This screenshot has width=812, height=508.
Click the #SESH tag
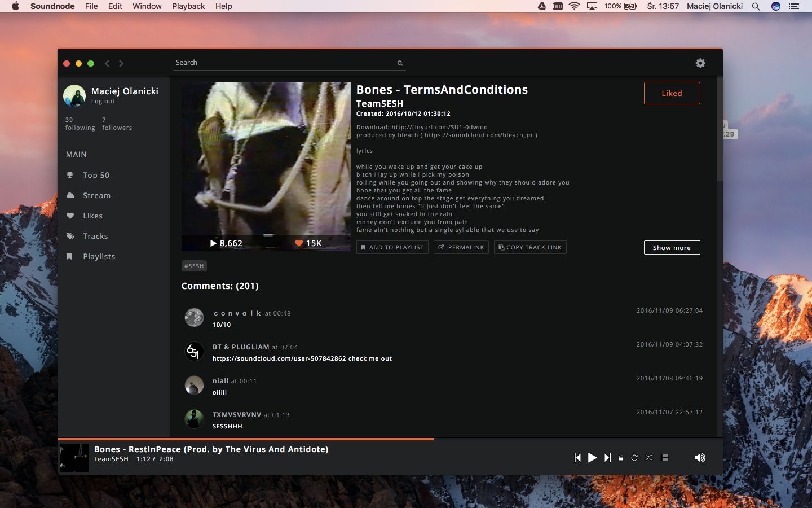point(194,266)
